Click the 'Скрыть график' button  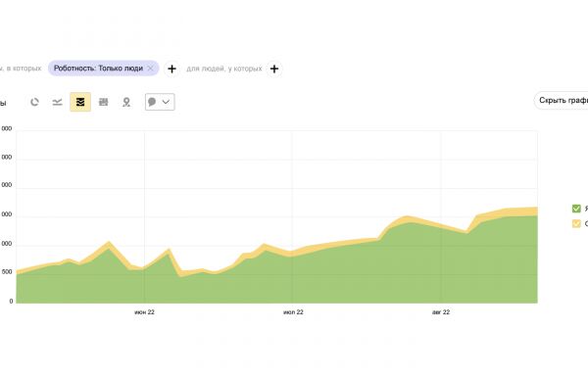[x=561, y=101]
